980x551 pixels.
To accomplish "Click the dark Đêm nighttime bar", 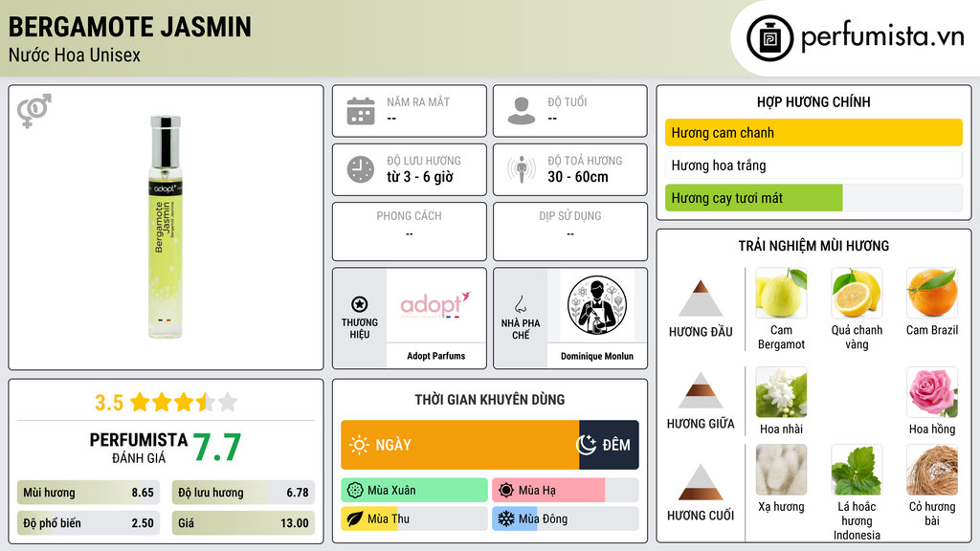I will tap(609, 445).
